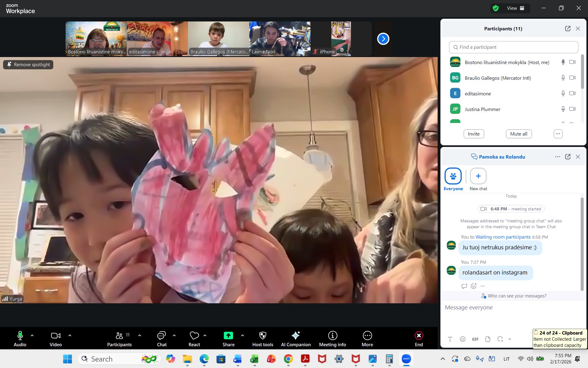Click the Find a participant search field
The image size is (588, 368).
513,47
